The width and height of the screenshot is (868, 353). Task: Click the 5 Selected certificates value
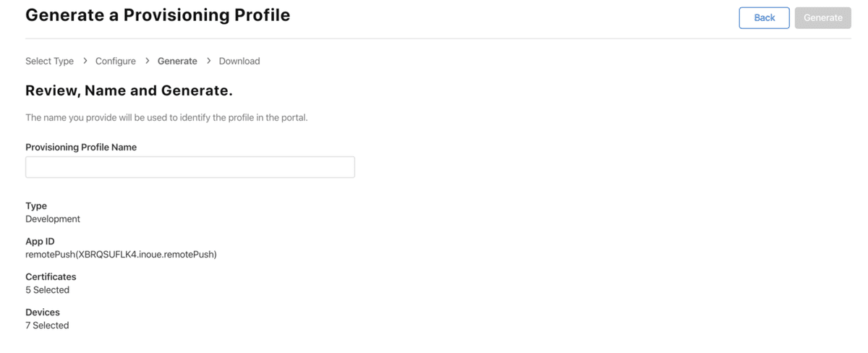[47, 290]
